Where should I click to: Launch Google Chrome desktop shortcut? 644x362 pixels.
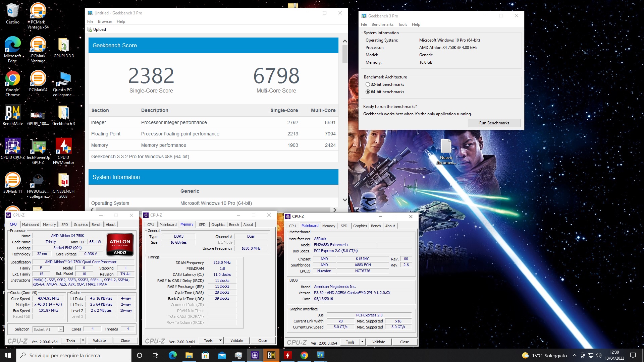click(x=13, y=83)
